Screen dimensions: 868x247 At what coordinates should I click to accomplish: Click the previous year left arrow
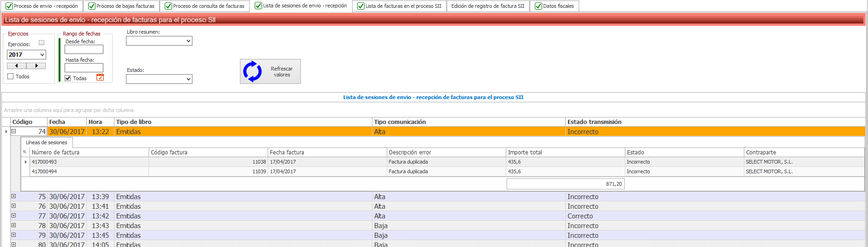17,66
